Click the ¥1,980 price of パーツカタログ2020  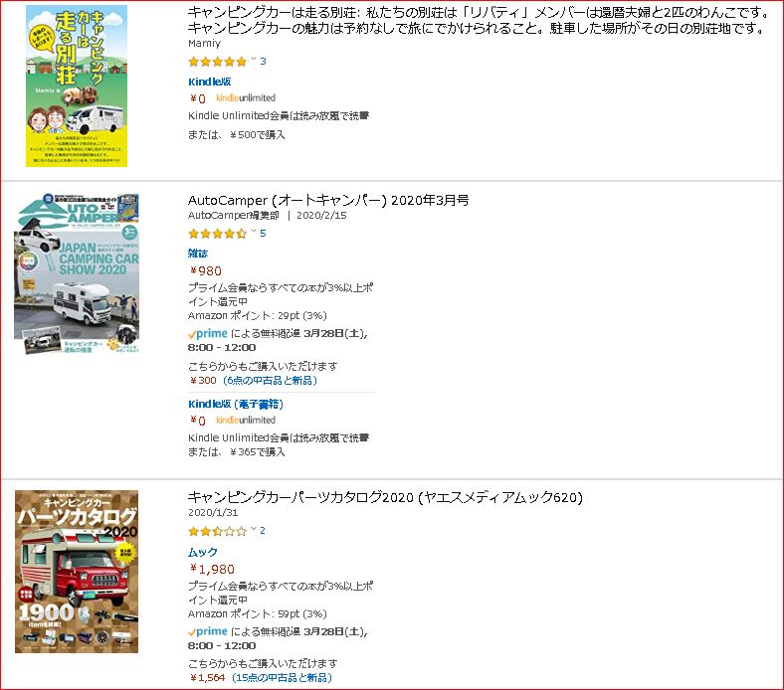point(212,569)
